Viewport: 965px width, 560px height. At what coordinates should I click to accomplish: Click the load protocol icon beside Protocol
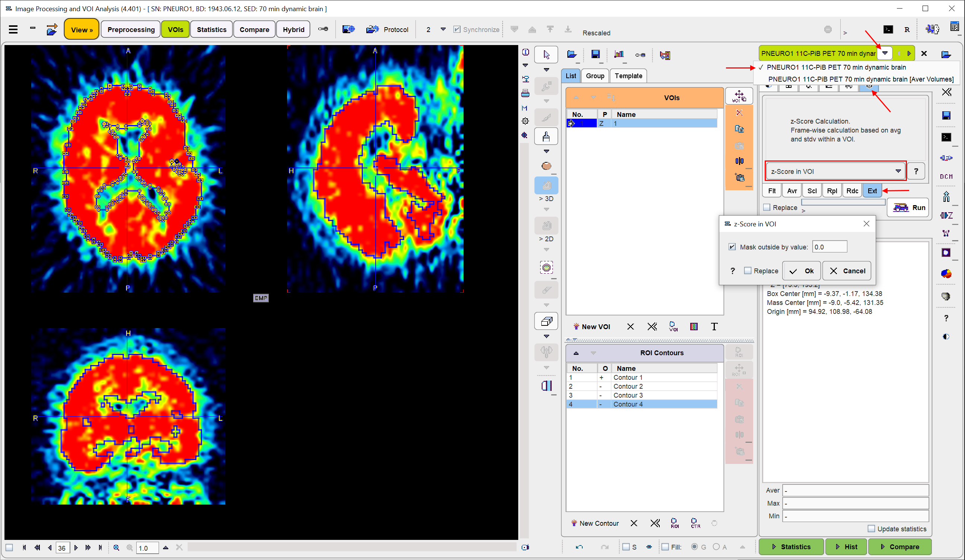point(372,29)
